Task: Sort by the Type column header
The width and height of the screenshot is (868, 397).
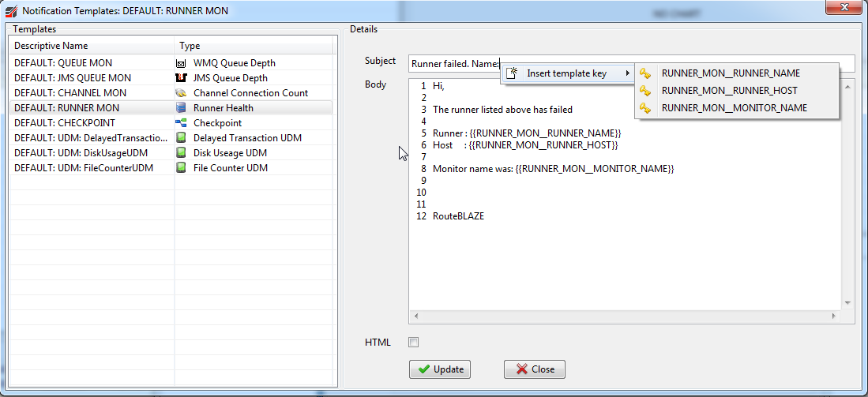Action: pyautogui.click(x=253, y=46)
